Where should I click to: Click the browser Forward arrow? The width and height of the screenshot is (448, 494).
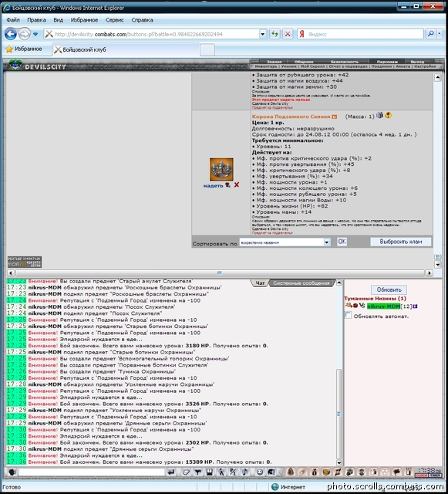point(24,34)
